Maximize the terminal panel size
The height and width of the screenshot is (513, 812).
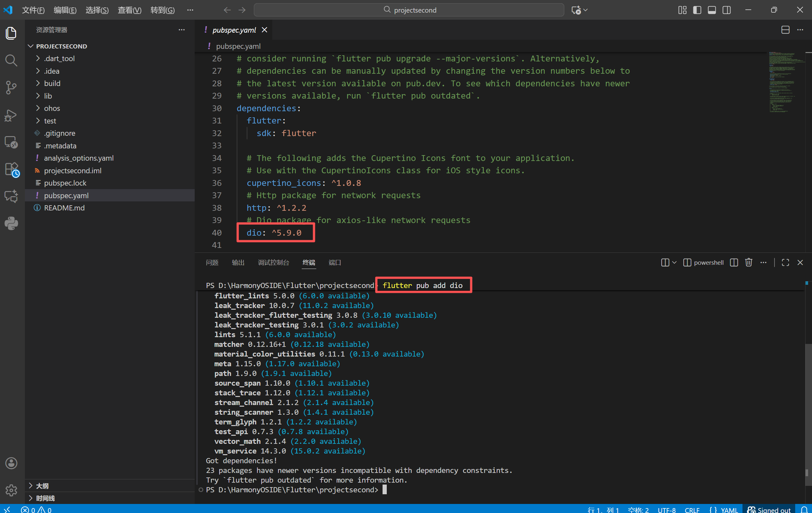click(x=785, y=262)
